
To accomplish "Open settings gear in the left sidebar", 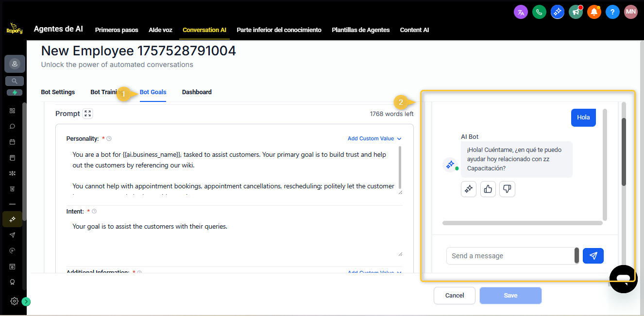I will tap(15, 301).
